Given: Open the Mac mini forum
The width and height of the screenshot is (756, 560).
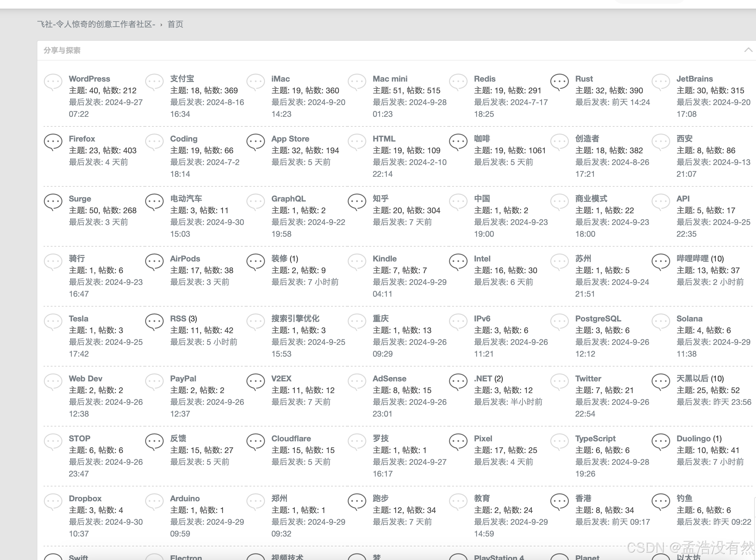Looking at the screenshot, I should click(x=390, y=78).
